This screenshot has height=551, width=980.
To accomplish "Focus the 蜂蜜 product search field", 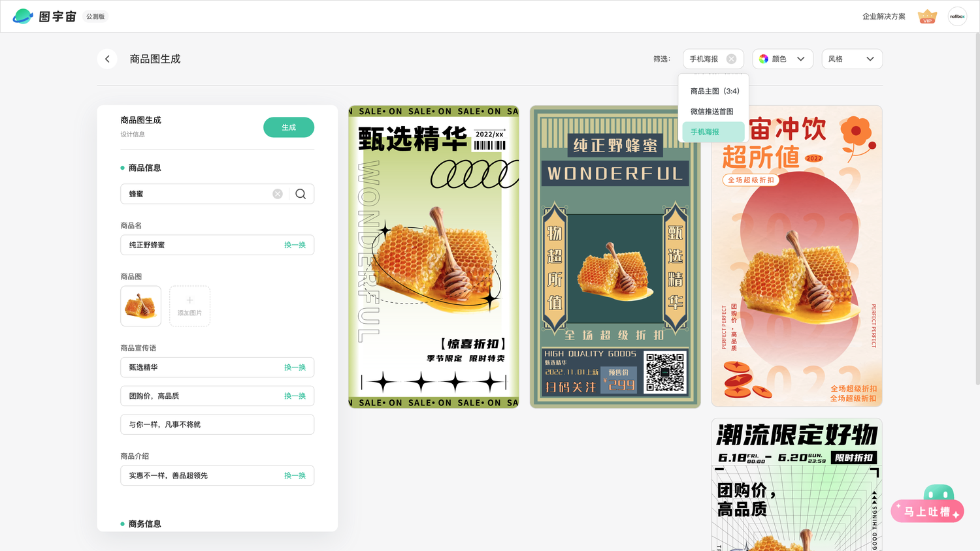I will coord(217,194).
